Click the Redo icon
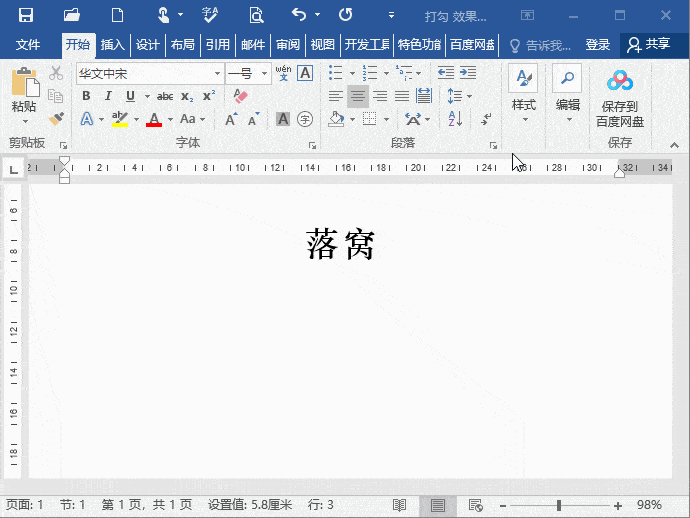Image resolution: width=690 pixels, height=518 pixels. pyautogui.click(x=345, y=15)
